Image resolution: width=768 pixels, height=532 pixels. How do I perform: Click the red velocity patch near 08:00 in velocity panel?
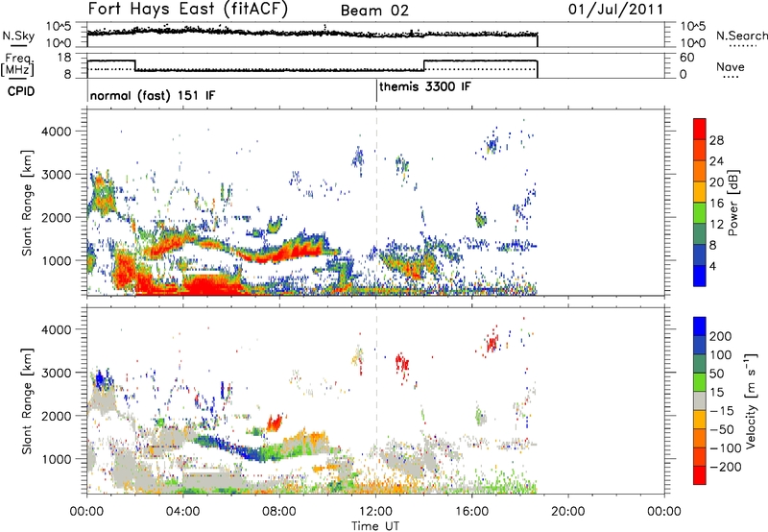tap(275, 423)
